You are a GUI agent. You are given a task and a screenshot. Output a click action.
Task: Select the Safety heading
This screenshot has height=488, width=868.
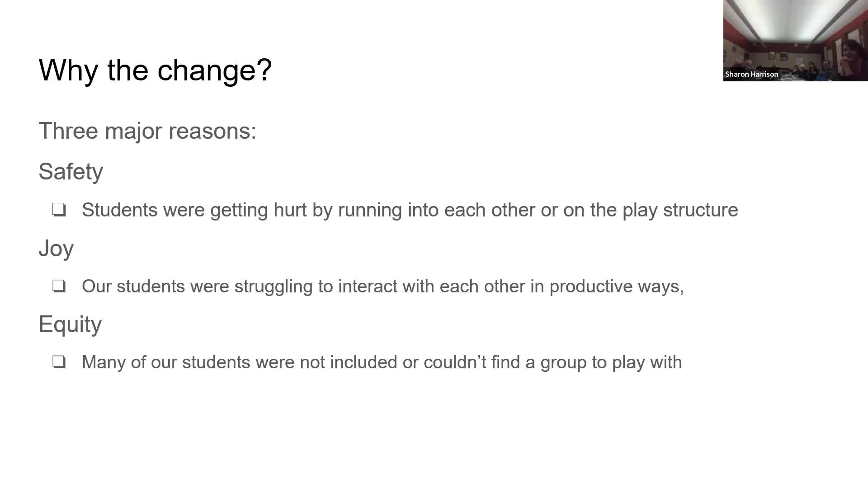tap(71, 172)
